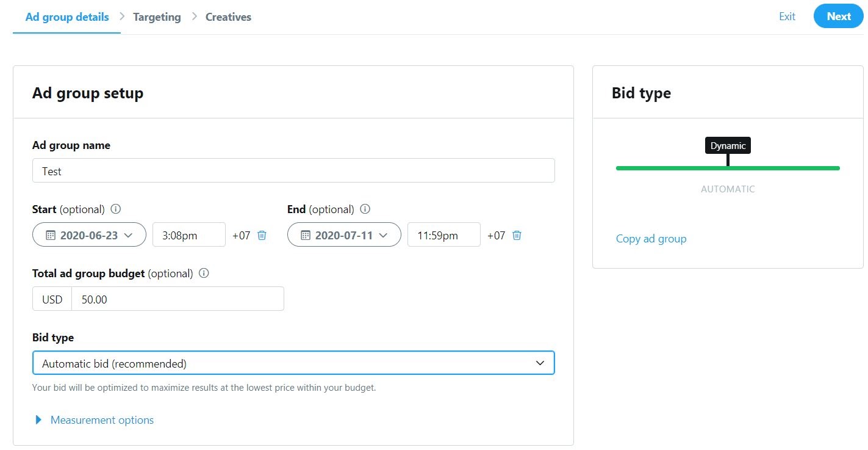Click the budget amount 50.00 field
This screenshot has width=868, height=450.
[x=178, y=299]
